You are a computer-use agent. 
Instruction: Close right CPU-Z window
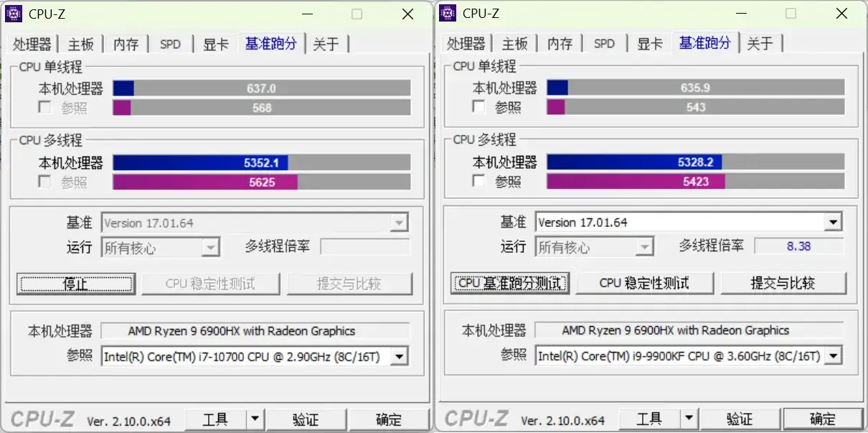click(841, 14)
